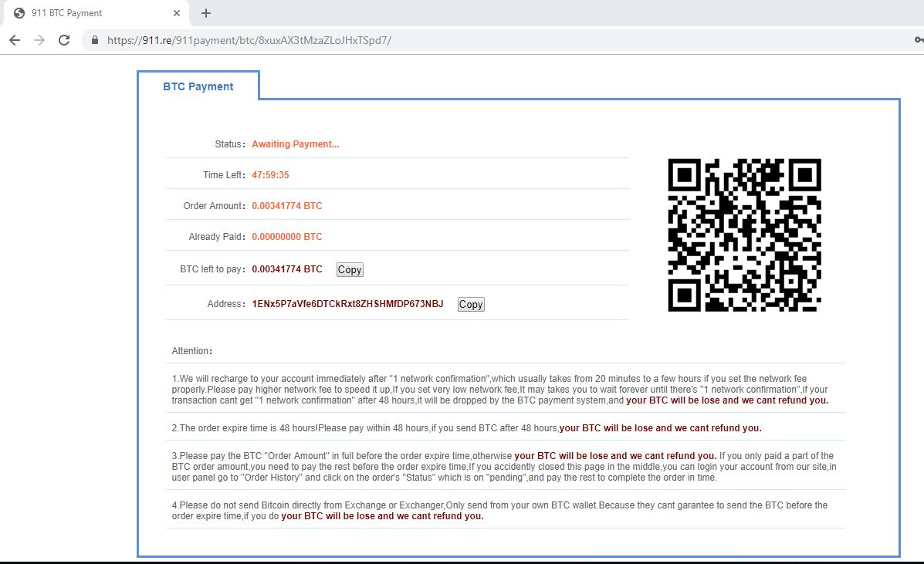This screenshot has width=924, height=564.
Task: Click the Awaiting Payment status text
Action: pyautogui.click(x=295, y=144)
